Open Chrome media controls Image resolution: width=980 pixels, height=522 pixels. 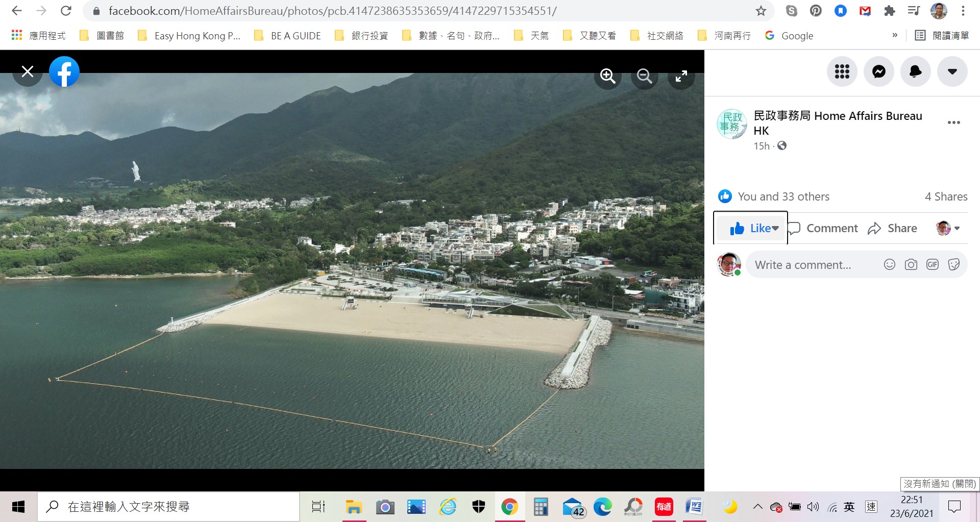click(x=914, y=11)
